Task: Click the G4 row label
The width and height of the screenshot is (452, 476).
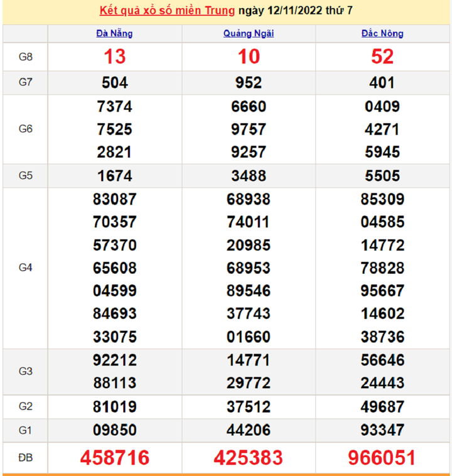Action: click(25, 268)
